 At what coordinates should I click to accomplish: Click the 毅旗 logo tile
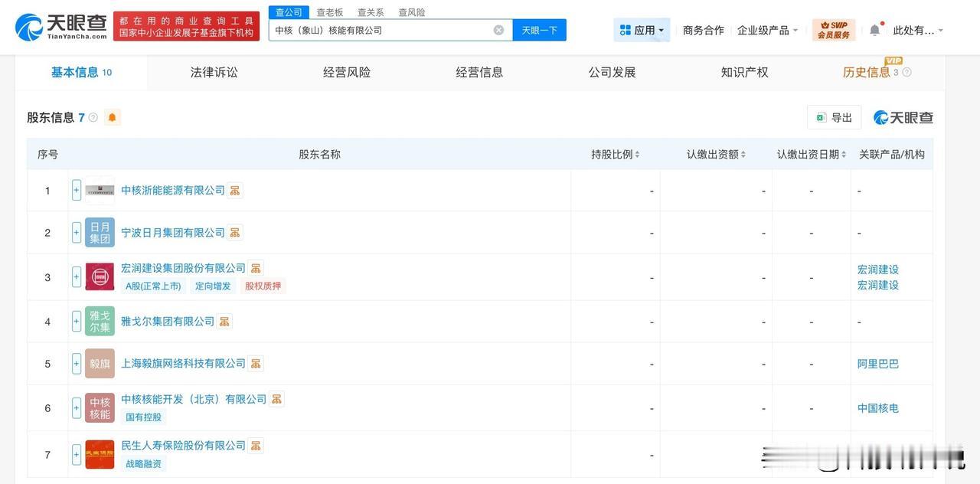pos(100,364)
